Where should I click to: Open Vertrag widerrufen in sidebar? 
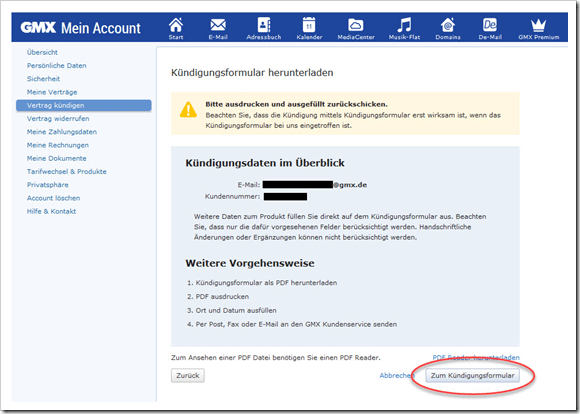[x=58, y=119]
